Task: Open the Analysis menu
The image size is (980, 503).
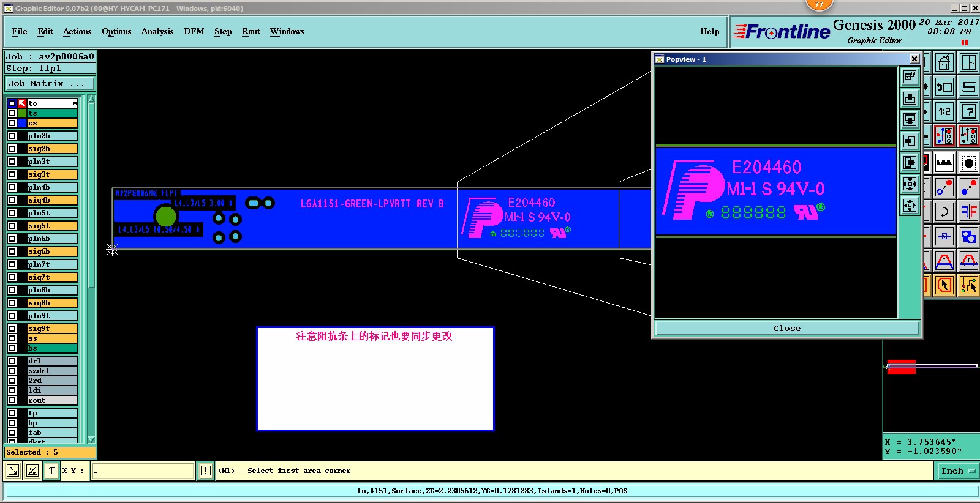Action: point(157,31)
